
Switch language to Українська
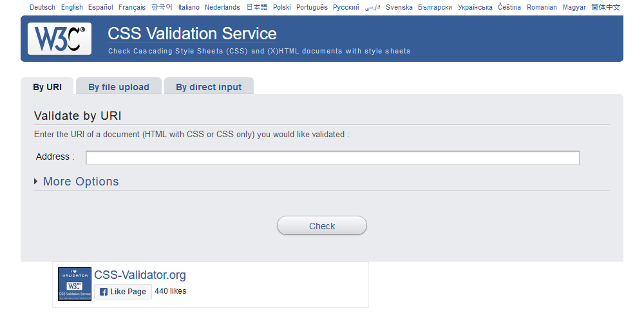click(475, 7)
